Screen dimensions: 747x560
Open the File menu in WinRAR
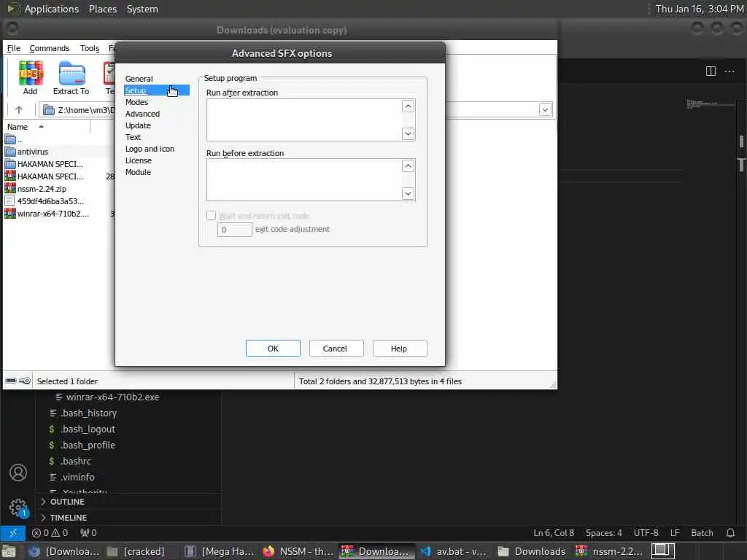13,48
